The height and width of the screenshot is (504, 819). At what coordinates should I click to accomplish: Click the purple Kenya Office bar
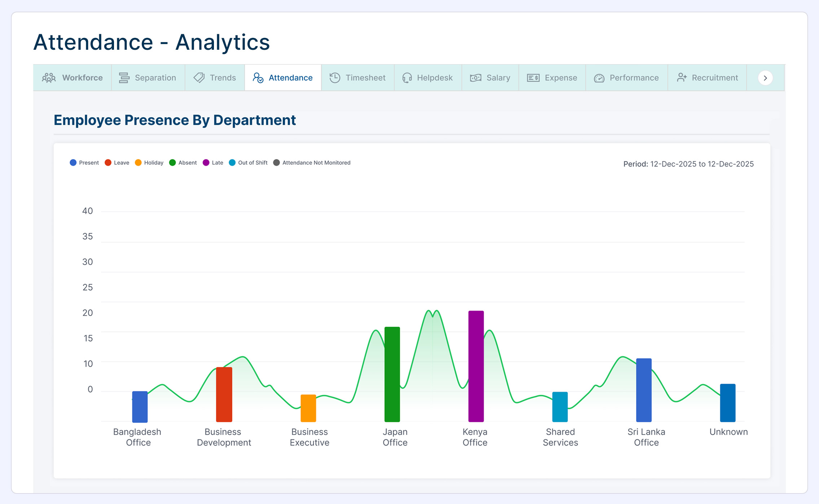tap(476, 366)
